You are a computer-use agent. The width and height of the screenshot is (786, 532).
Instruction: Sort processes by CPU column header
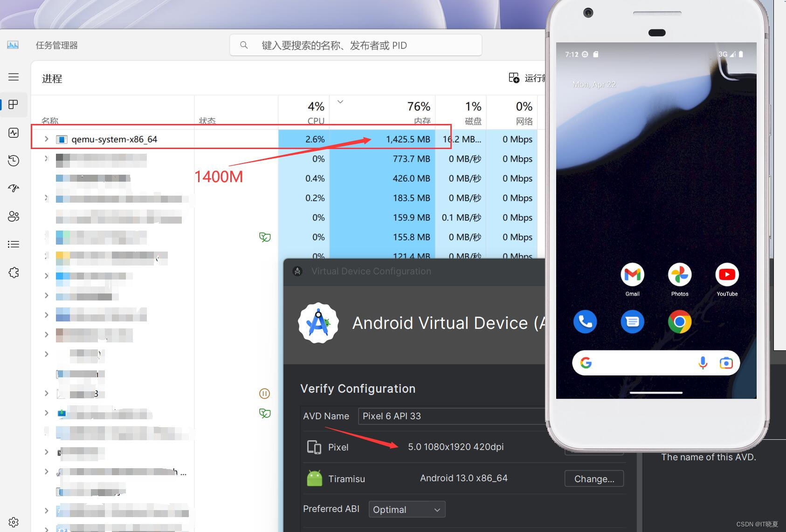pos(304,112)
